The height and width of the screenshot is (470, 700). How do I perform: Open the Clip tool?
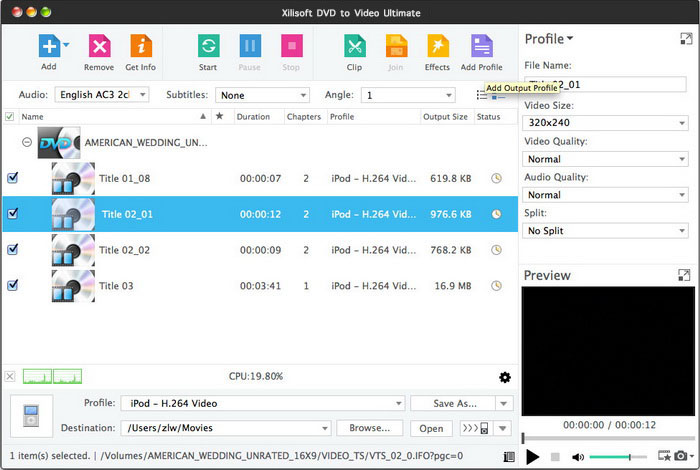(354, 46)
